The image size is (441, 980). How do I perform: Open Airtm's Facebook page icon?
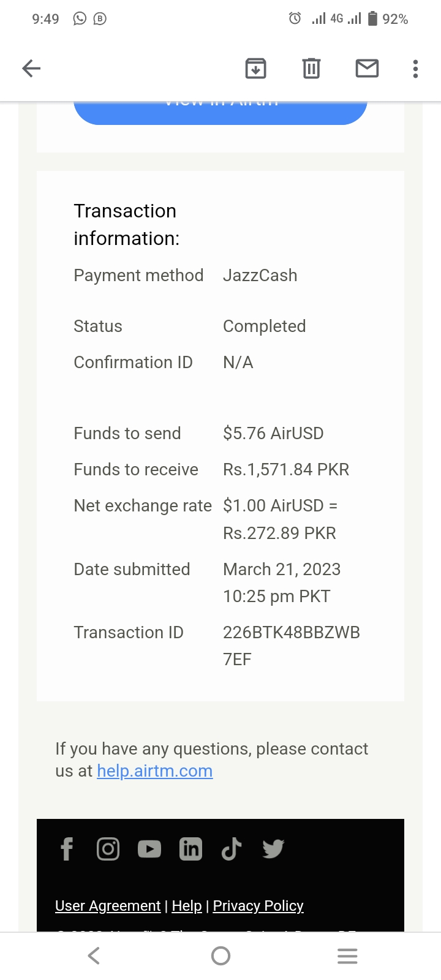[67, 849]
